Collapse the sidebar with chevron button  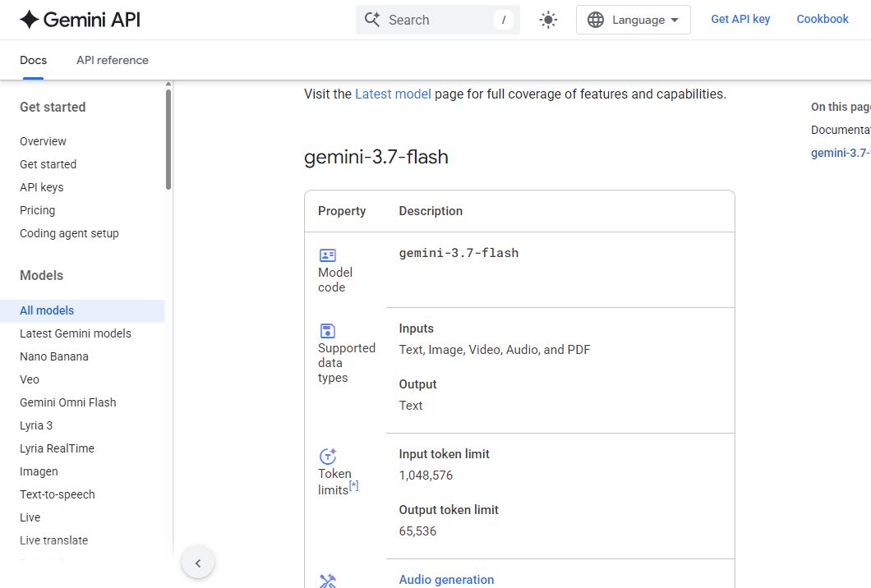pos(198,563)
